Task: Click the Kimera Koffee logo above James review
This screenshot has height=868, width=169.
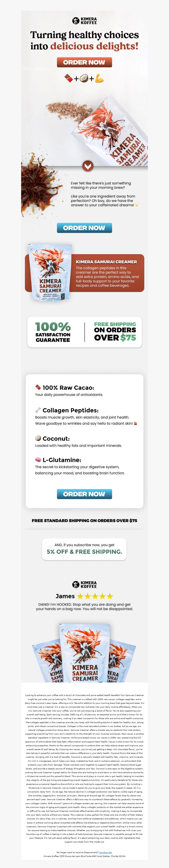Action: (84, 585)
